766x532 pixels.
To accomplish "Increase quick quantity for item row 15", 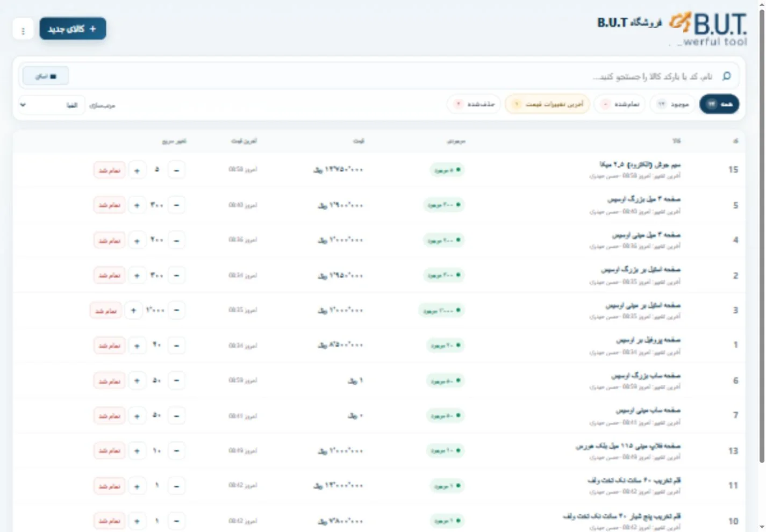I will point(137,170).
